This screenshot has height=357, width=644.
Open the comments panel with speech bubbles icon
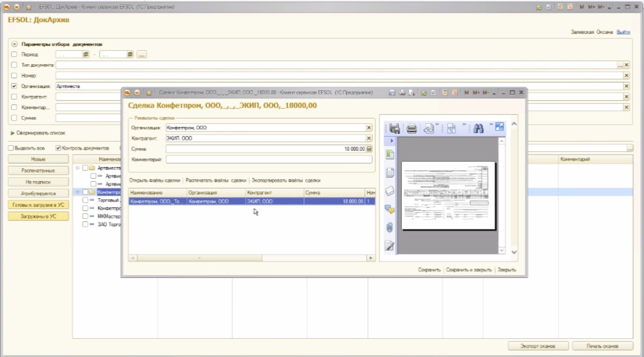tap(389, 209)
